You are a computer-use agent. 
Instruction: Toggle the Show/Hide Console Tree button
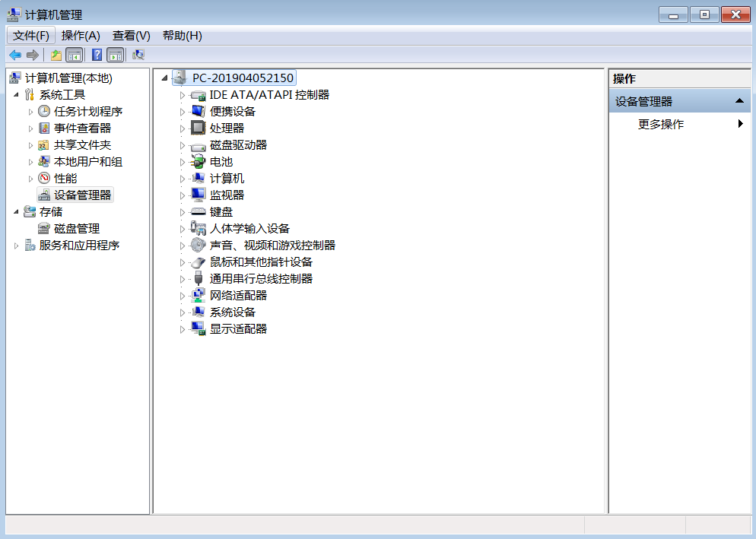coord(75,55)
